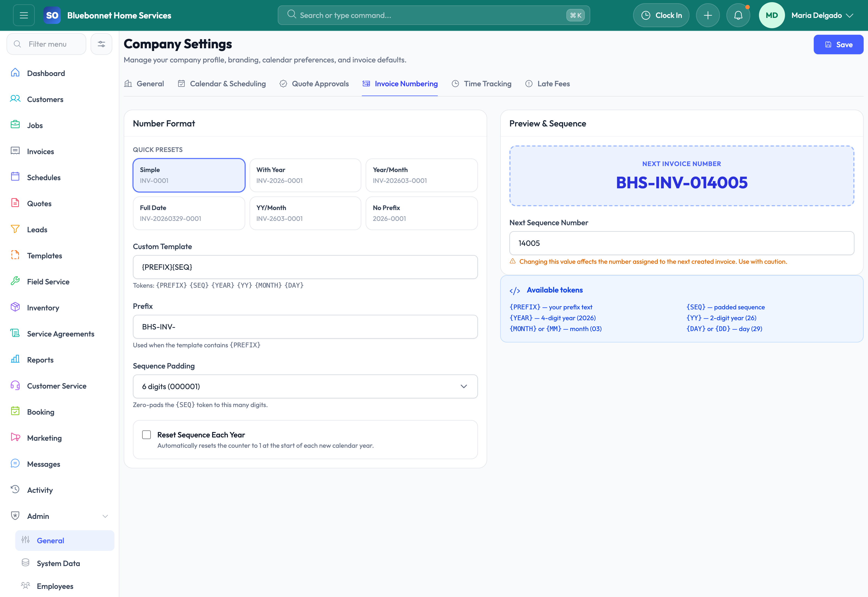Image resolution: width=868 pixels, height=597 pixels.
Task: Click the MD user avatar
Action: 771,15
